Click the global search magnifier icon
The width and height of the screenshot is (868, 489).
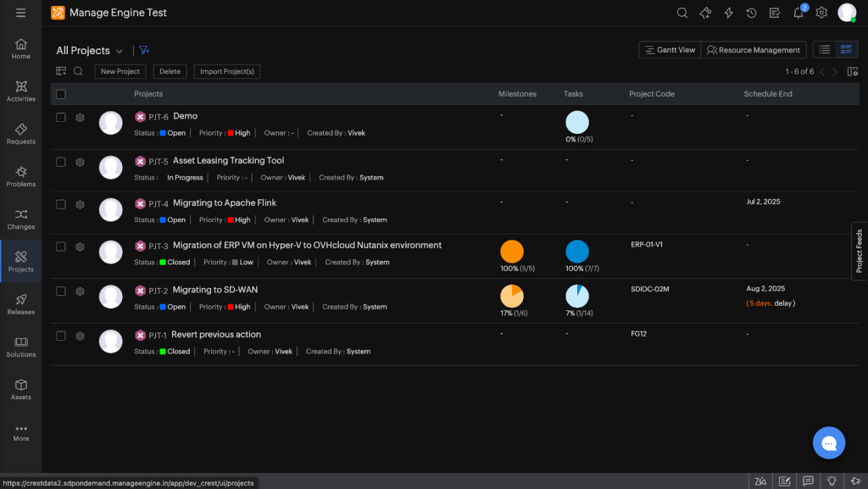(x=682, y=13)
